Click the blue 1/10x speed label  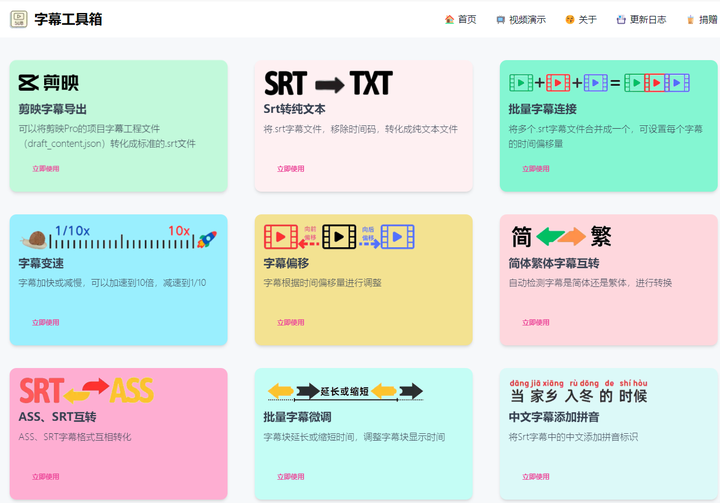[72, 231]
